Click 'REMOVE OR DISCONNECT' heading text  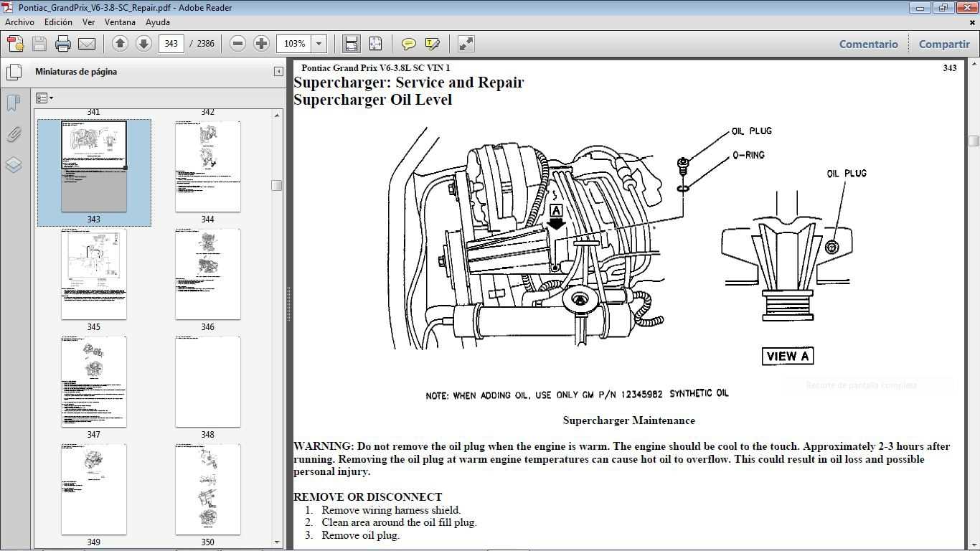coord(367,496)
